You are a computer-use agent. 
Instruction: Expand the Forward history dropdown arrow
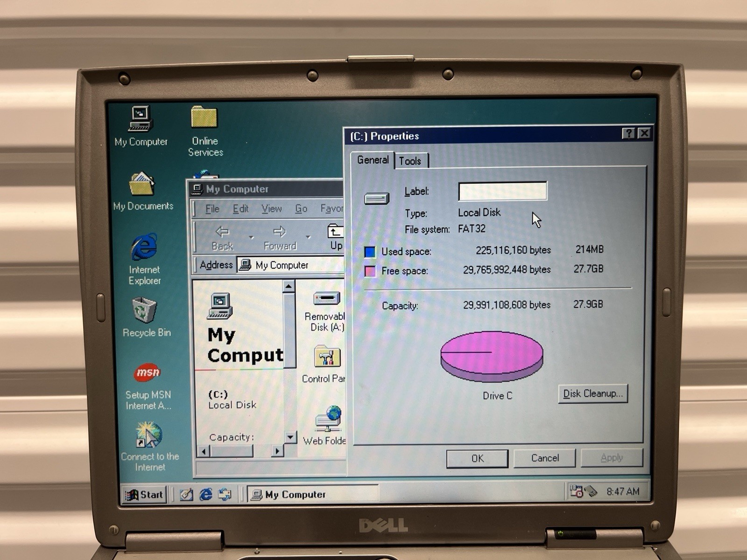pyautogui.click(x=308, y=237)
